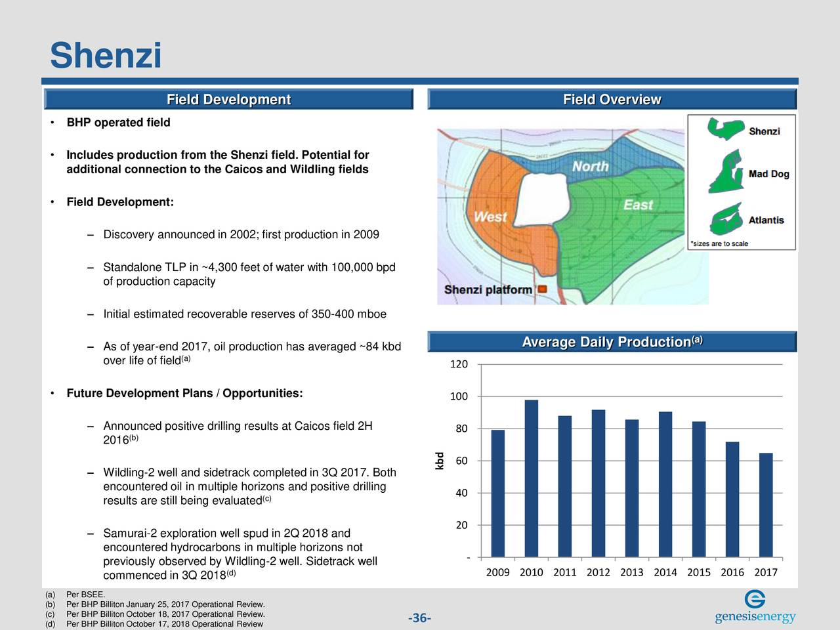The width and height of the screenshot is (840, 630).
Task: Click the 'Field Development:' bullet heading
Action: point(120,201)
